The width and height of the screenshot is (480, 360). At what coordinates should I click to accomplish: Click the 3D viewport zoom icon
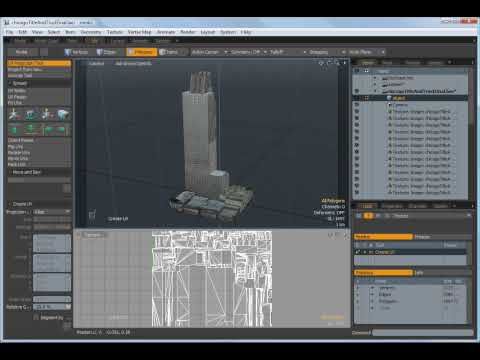(337, 63)
